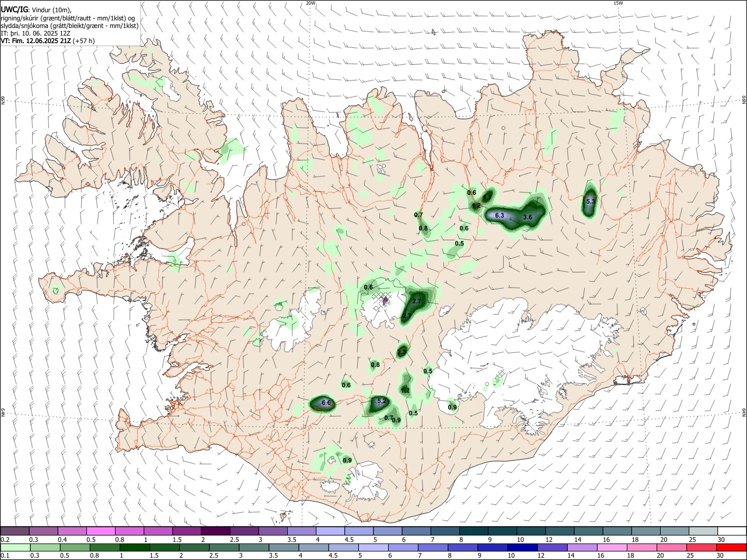Click the 0.3–0.5 light green rain swatch
Viewport: 747px width, 560px height.
coord(46,547)
